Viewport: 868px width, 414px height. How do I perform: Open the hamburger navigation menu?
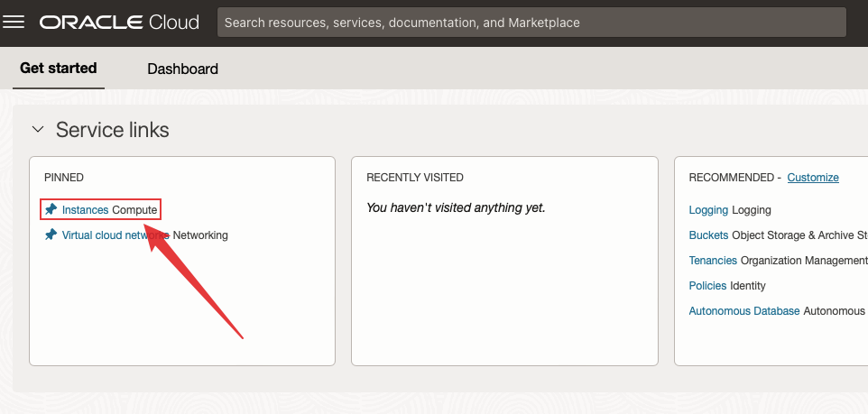coord(14,23)
